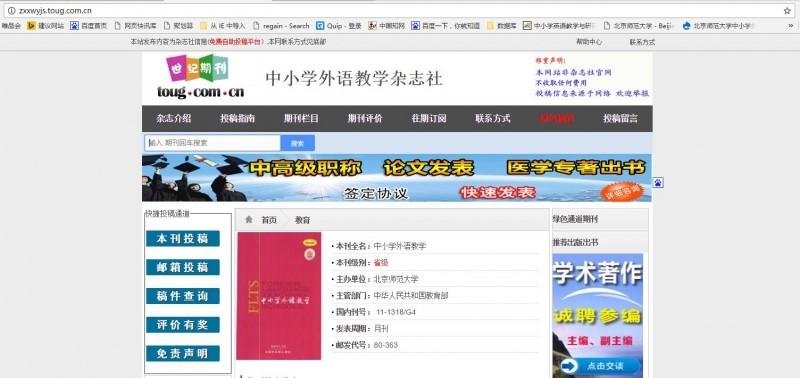Click the 稿件查询 button

[x=183, y=296]
